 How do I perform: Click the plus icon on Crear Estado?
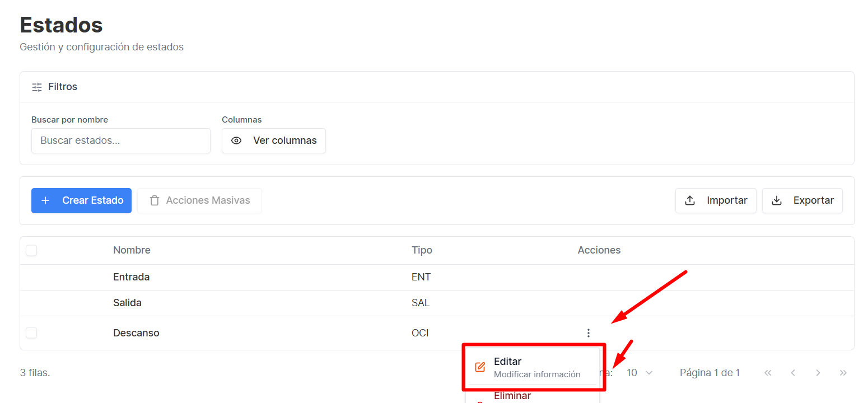[45, 200]
